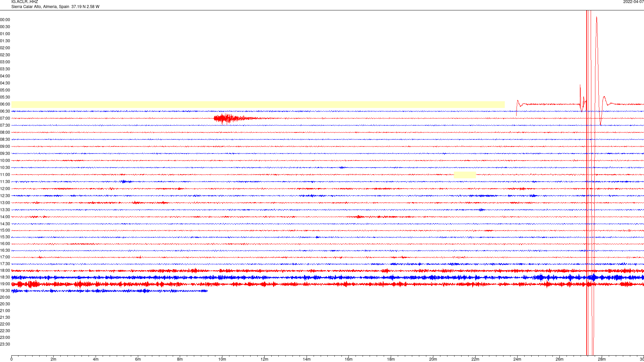Select the 04:30 time row label
The image size is (644, 362).
pos(5,83)
